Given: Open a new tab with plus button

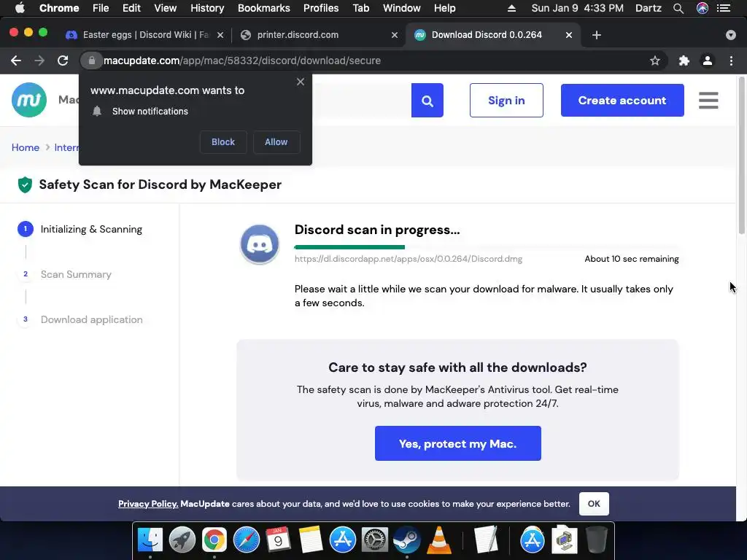Looking at the screenshot, I should coord(597,35).
